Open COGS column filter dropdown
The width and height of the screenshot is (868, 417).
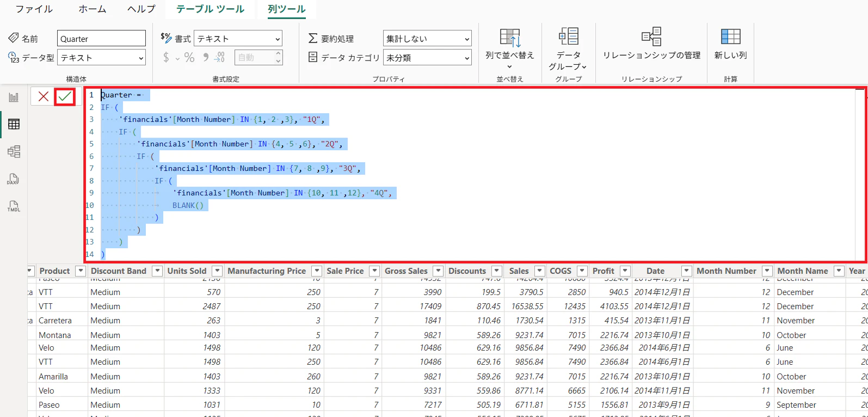click(582, 271)
